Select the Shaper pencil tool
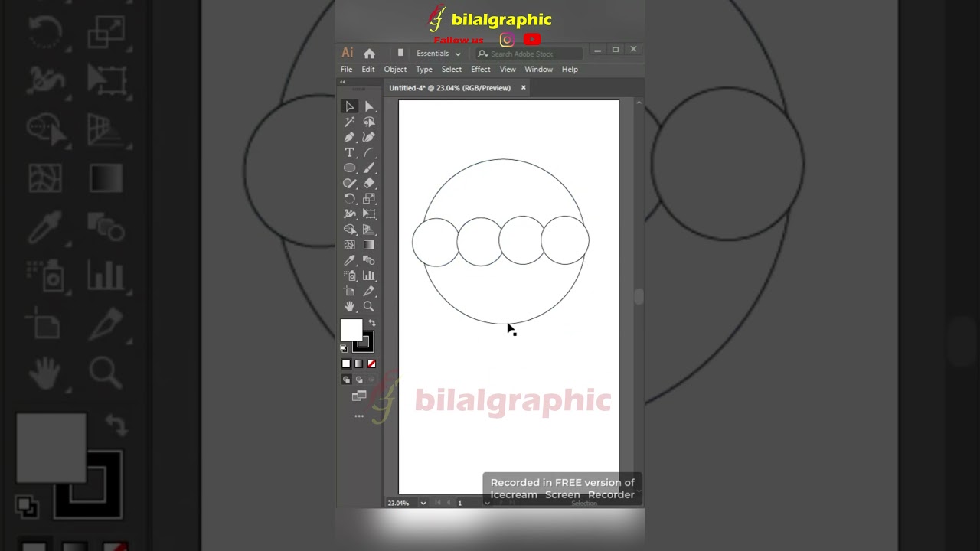The height and width of the screenshot is (551, 980). (x=350, y=183)
